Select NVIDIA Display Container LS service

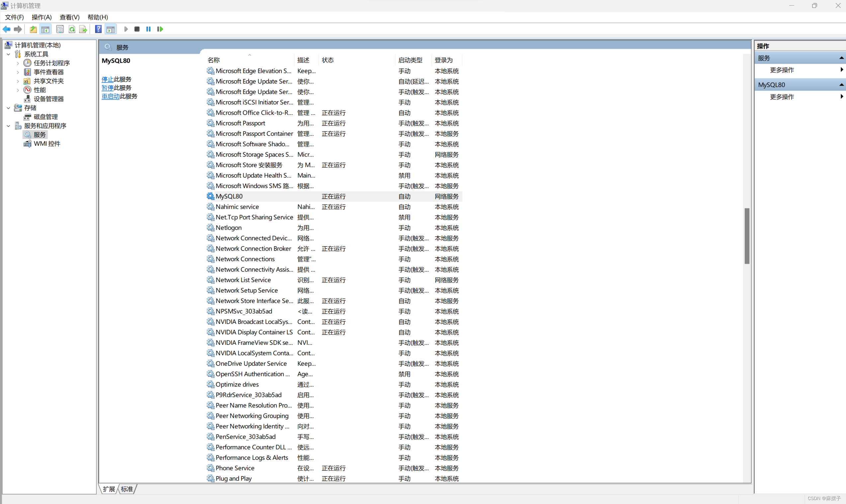coord(334,332)
